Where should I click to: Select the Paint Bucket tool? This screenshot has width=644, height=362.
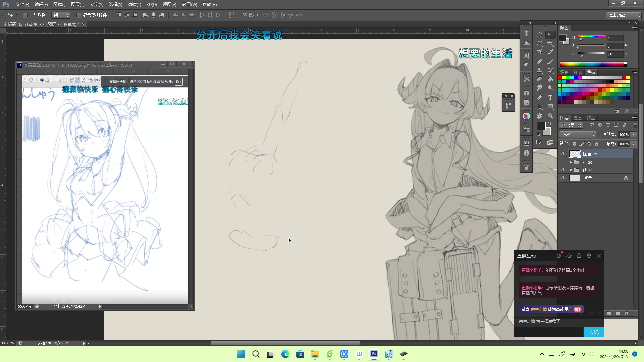550,79
